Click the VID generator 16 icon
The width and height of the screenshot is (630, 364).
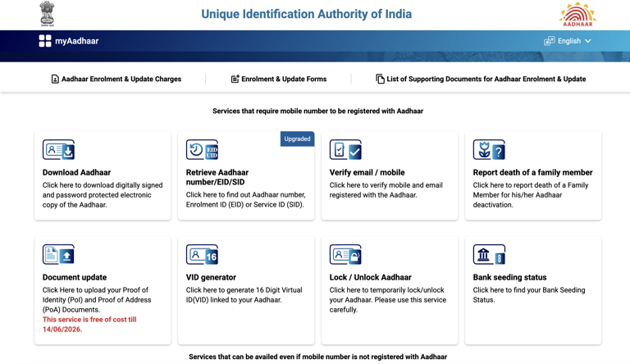[202, 254]
